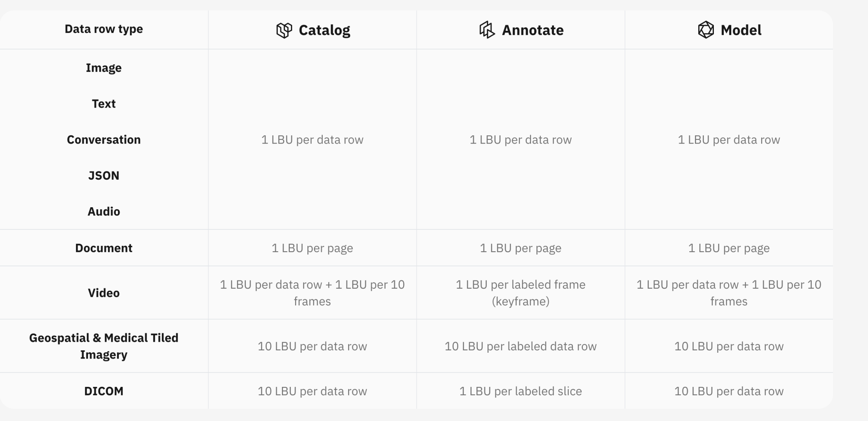This screenshot has height=421, width=868.
Task: Click the Annotate cursor icon
Action: point(487,30)
